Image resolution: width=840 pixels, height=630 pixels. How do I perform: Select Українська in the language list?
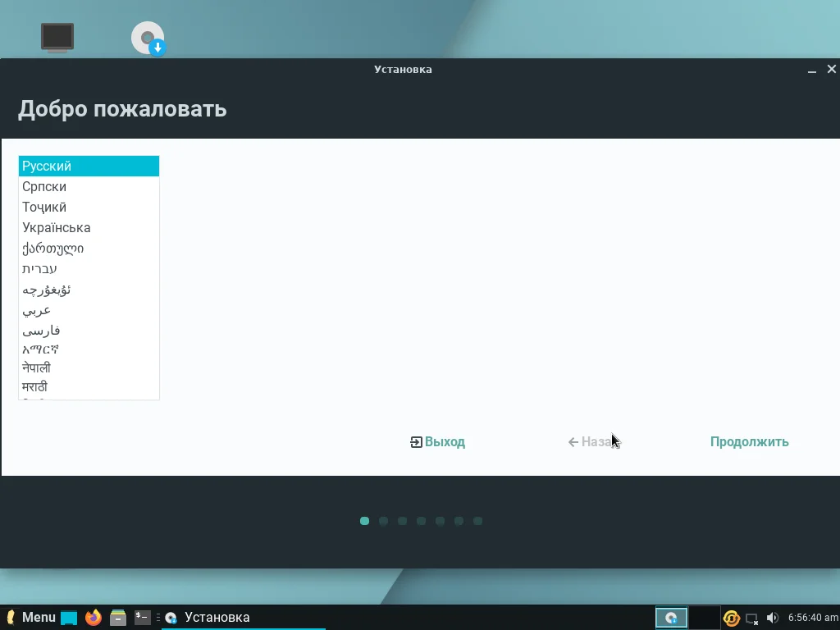57,227
